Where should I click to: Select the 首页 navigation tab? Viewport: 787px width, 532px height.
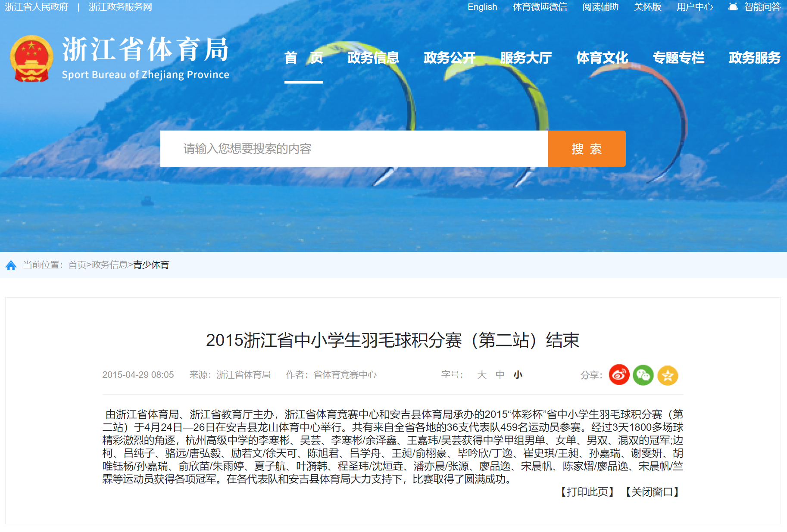tap(303, 58)
